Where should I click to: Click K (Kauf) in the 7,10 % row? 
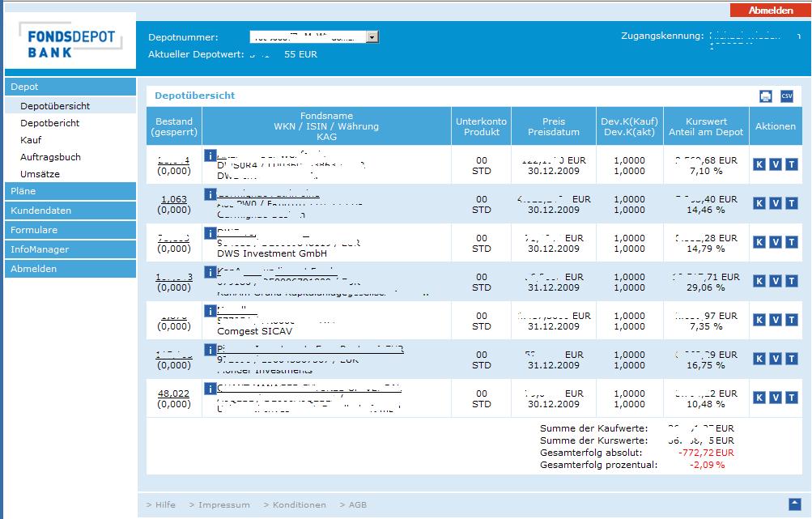759,164
